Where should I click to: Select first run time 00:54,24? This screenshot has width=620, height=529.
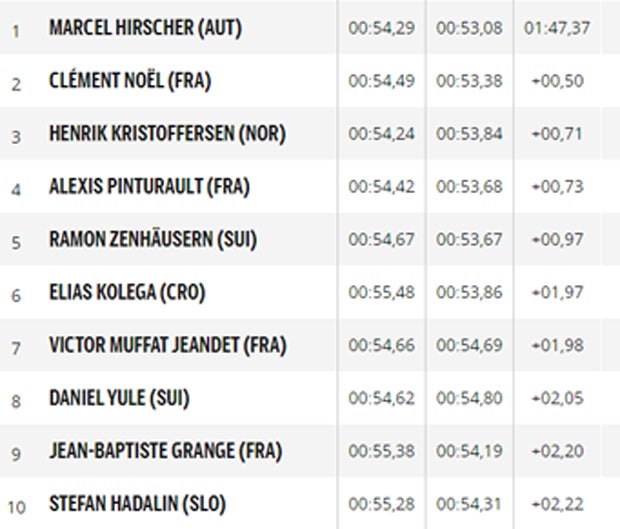pos(382,134)
